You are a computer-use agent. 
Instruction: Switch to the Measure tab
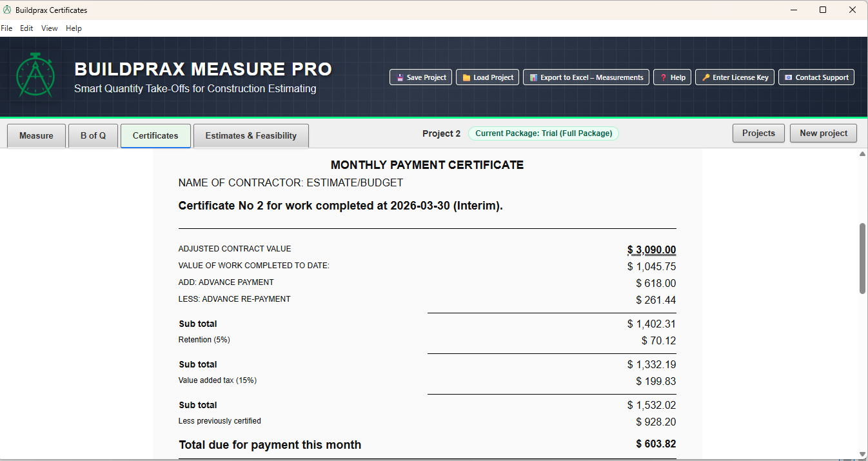pyautogui.click(x=36, y=136)
